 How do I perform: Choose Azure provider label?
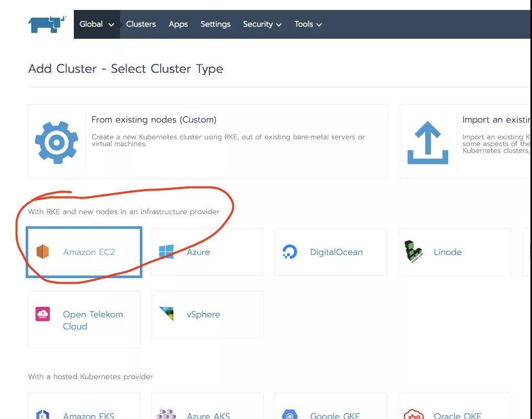198,252
